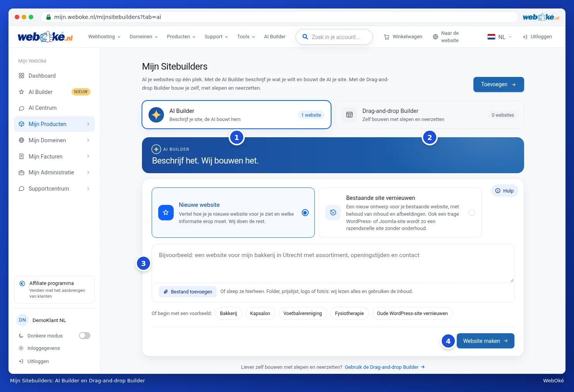Viewport: 574px width, 392px height.
Task: Expand Supportcentrum chevron in sidebar
Action: [88, 189]
